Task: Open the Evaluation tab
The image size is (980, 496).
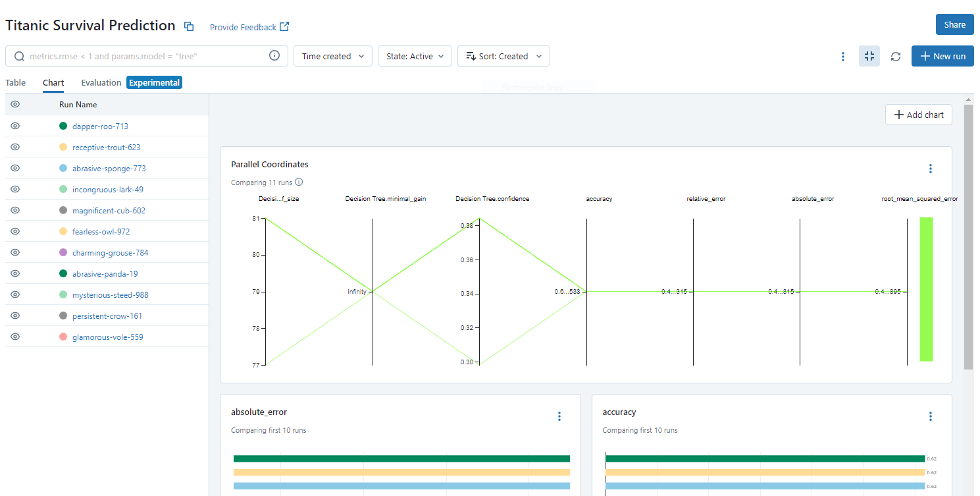Action: point(101,82)
